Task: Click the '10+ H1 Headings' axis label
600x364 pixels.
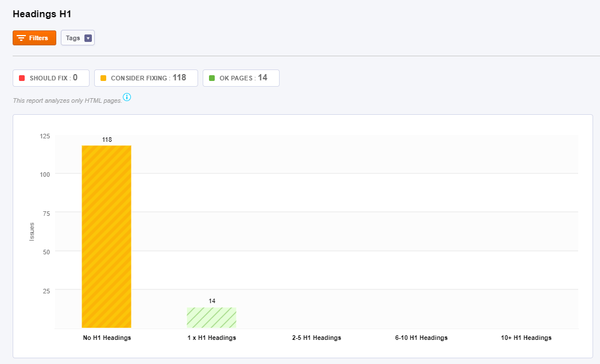Action: (526, 338)
